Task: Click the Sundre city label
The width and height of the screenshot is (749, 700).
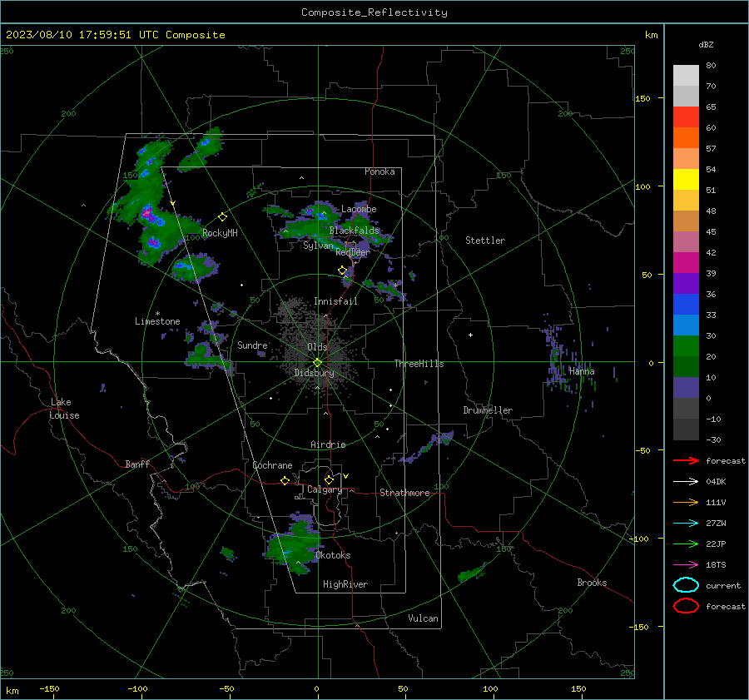Action: [252, 345]
